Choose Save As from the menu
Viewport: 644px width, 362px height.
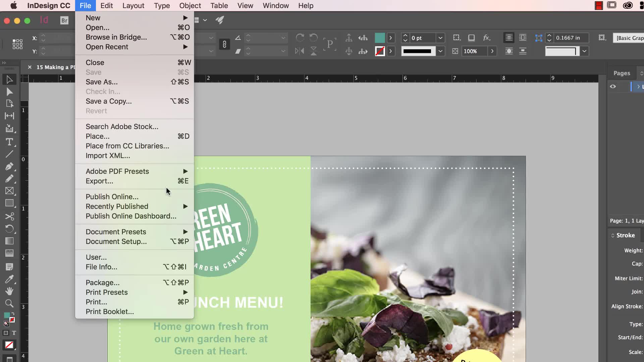pyautogui.click(x=135, y=82)
